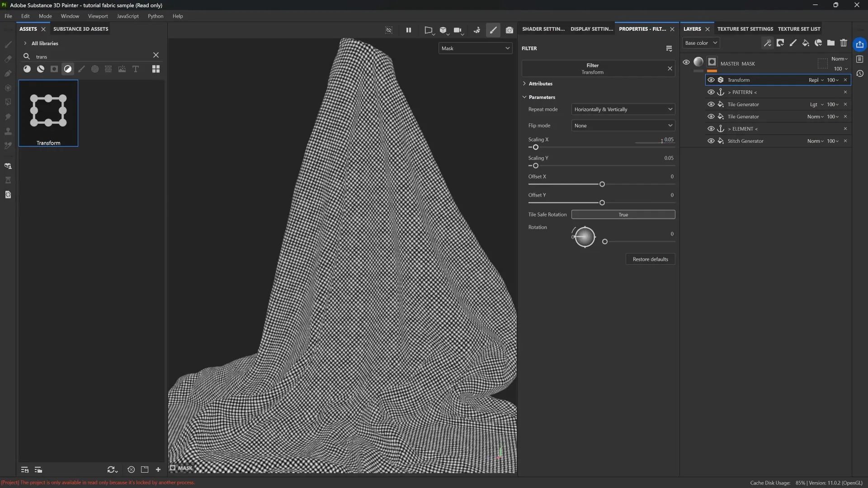
Task: Select the Transform filter thumbnail
Action: [48, 113]
